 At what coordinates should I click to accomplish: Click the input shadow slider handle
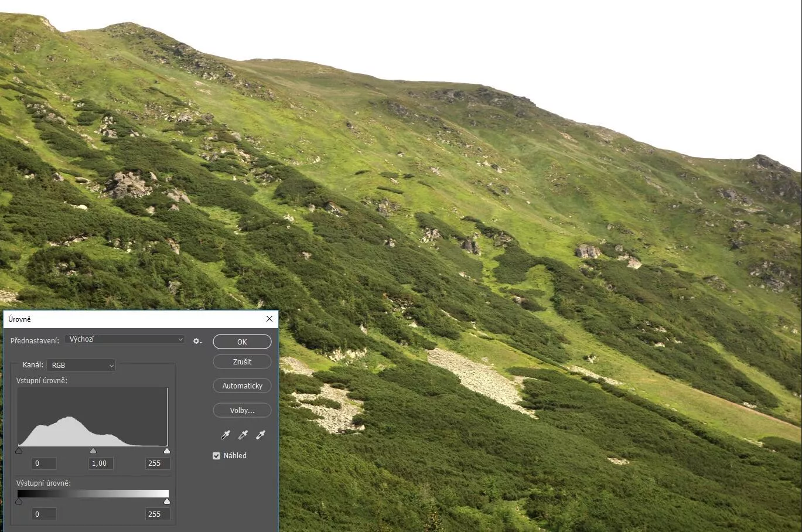(19, 451)
